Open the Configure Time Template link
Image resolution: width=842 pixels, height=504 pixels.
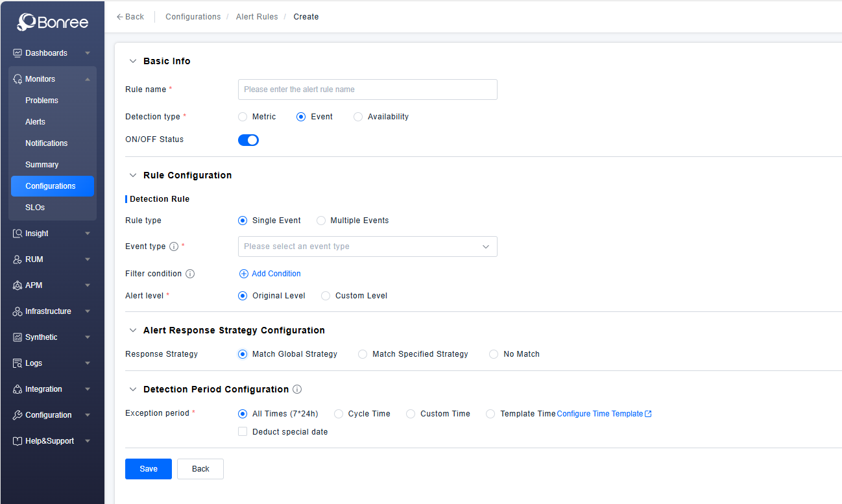604,414
